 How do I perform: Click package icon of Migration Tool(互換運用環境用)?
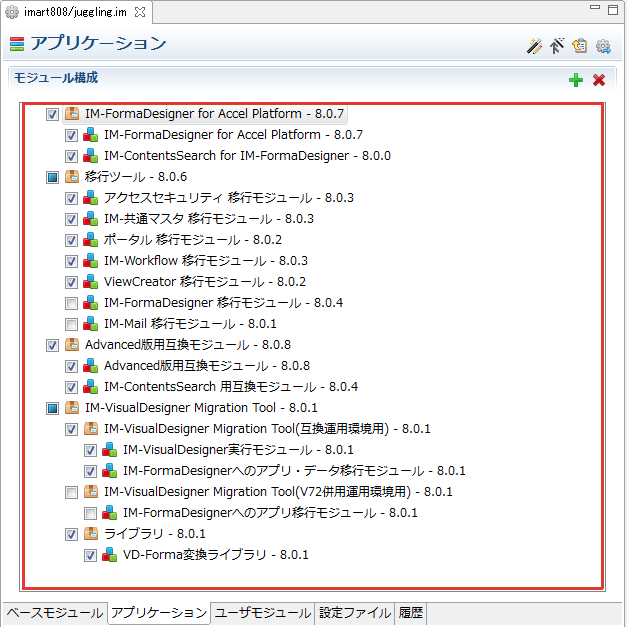(x=91, y=428)
